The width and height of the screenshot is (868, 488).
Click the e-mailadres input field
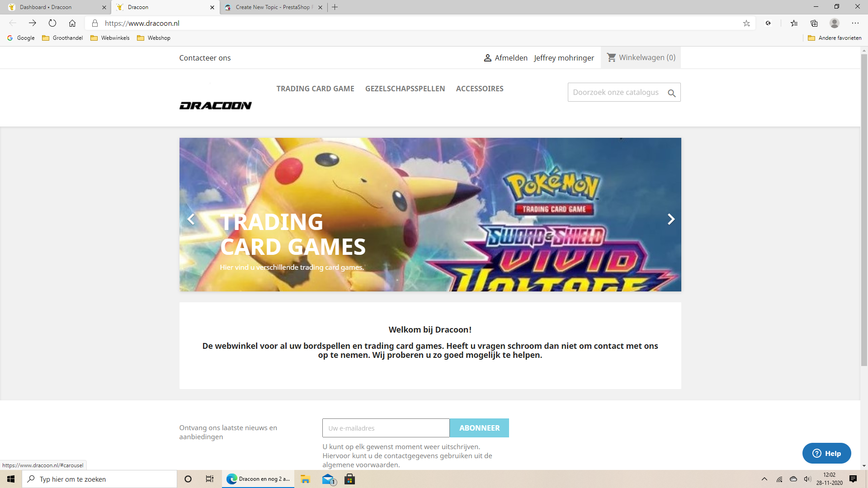386,428
